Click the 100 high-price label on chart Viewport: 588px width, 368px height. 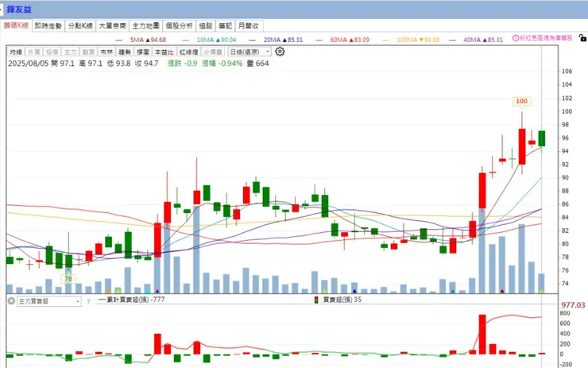[x=521, y=101]
